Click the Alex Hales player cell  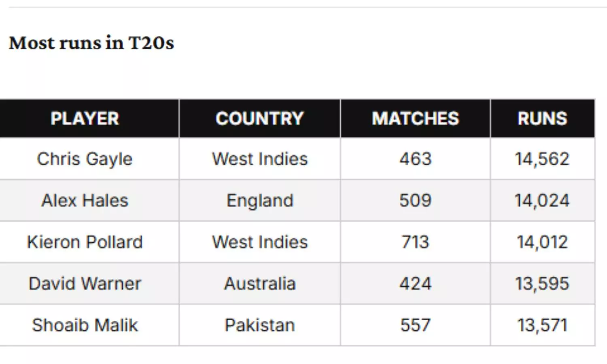(85, 201)
